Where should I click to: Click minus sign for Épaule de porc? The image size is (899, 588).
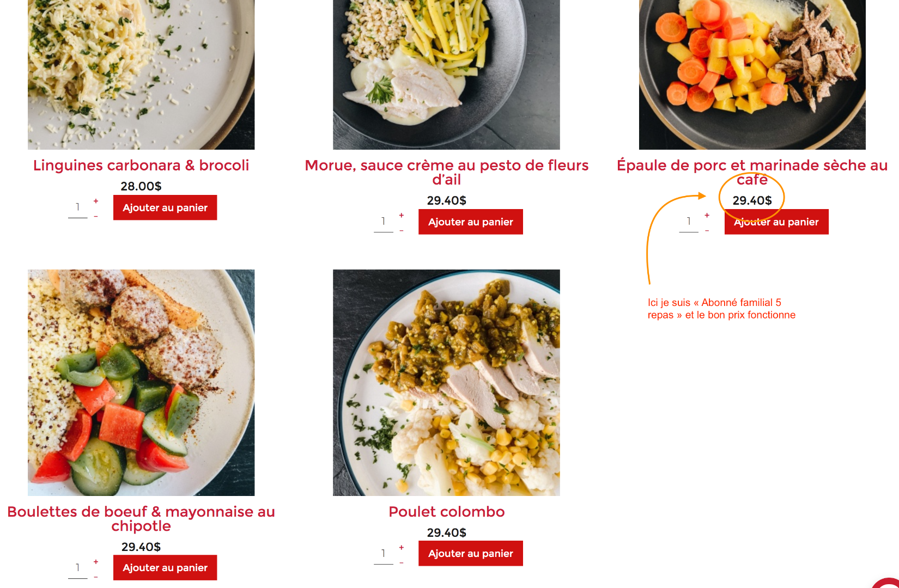pyautogui.click(x=707, y=231)
